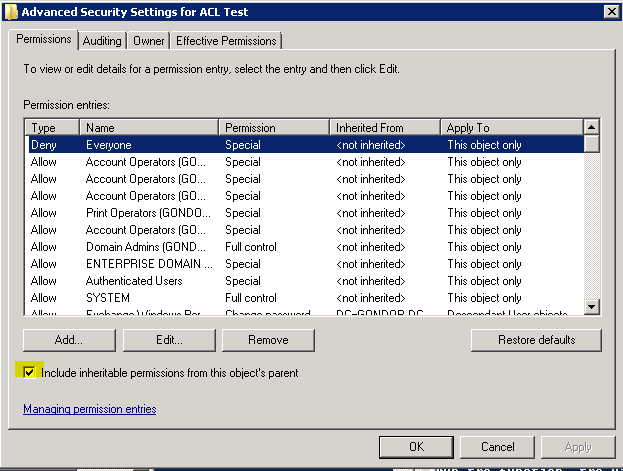This screenshot has height=471, width=623.
Task: Click the Edit... button
Action: coord(169,340)
